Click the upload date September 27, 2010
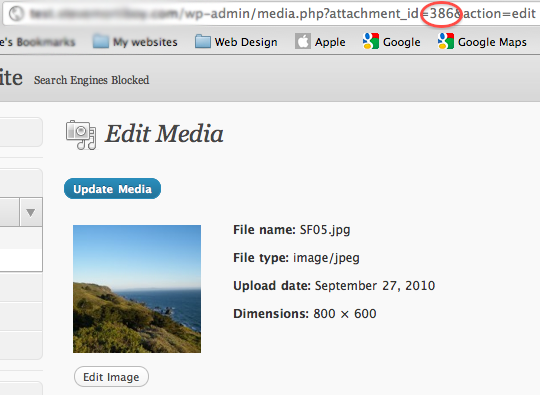 (375, 285)
